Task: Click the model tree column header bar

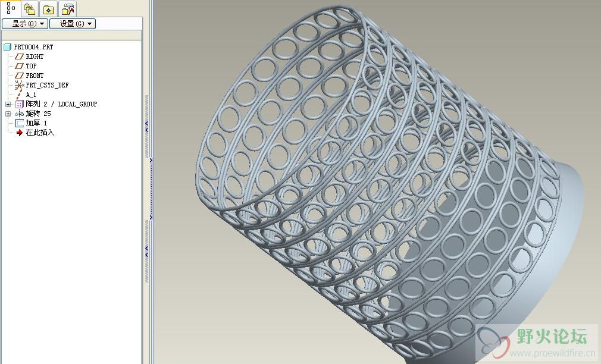Action: (x=71, y=36)
